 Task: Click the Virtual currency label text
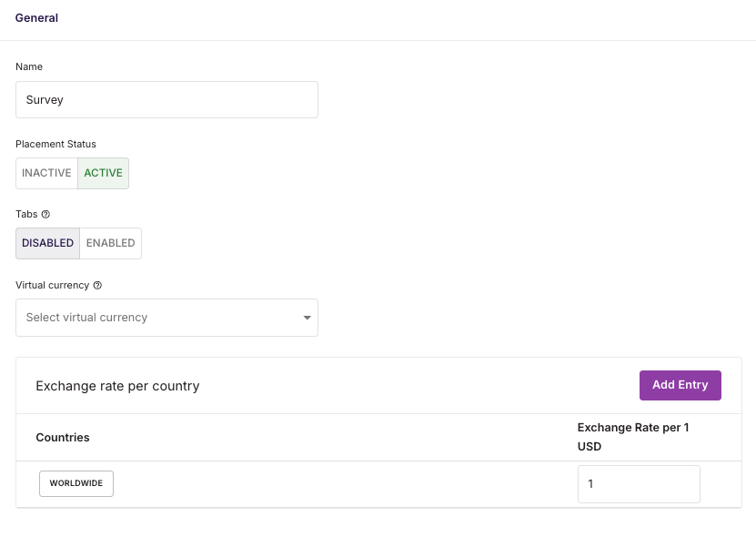coord(53,285)
